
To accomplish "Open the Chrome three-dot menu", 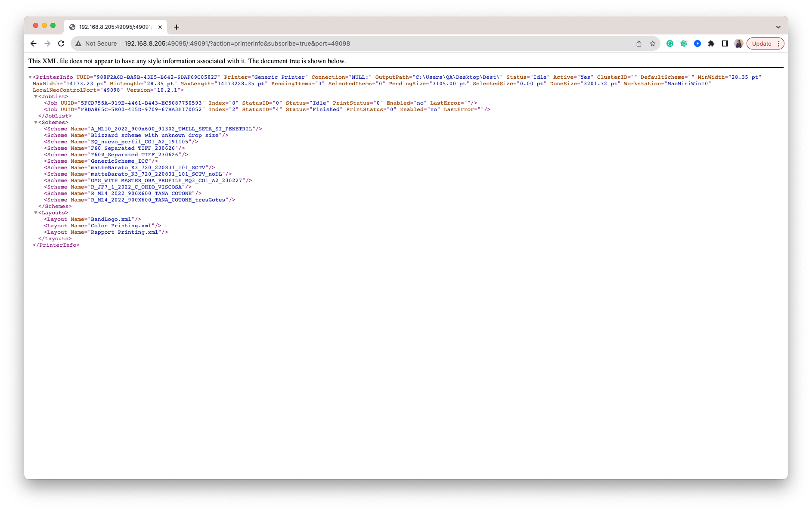I will point(779,43).
